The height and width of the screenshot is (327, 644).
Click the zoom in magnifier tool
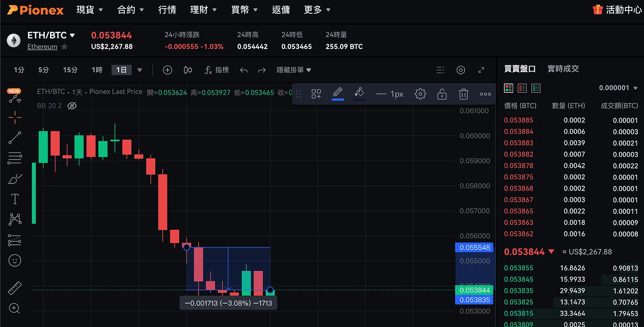pyautogui.click(x=15, y=308)
